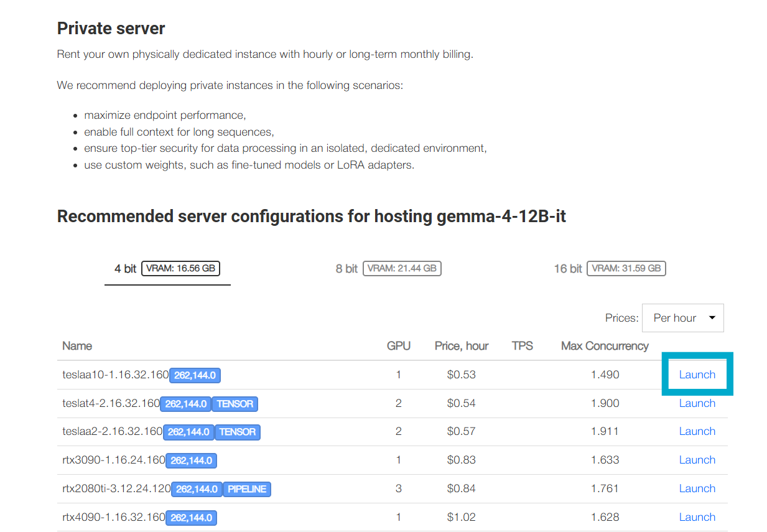The image size is (767, 532).
Task: Click the Price, hour column header
Action: 462,346
